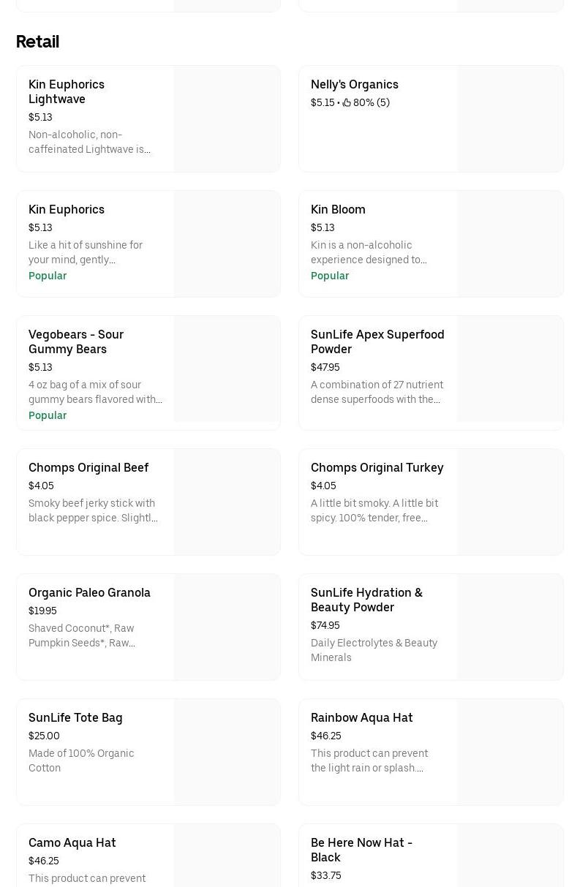Click the Popular badge on Kin Euphorics

tap(48, 276)
